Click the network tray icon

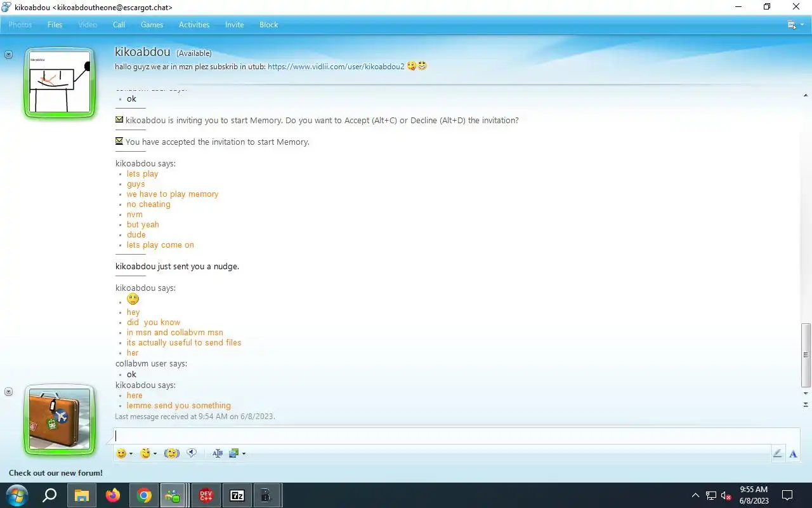point(711,496)
